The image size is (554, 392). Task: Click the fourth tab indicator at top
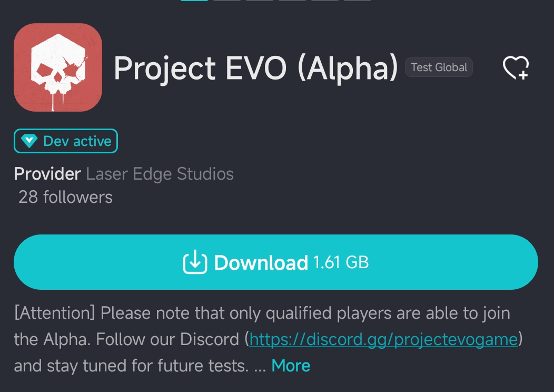[x=292, y=2]
